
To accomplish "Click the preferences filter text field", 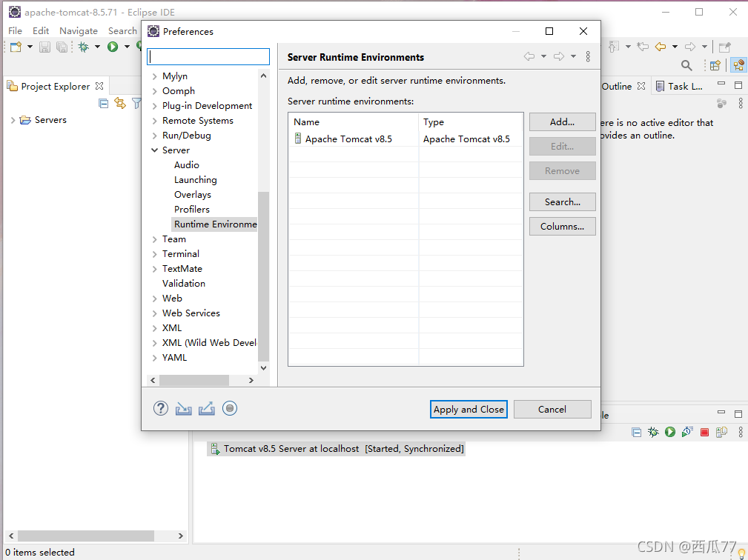I will click(208, 57).
